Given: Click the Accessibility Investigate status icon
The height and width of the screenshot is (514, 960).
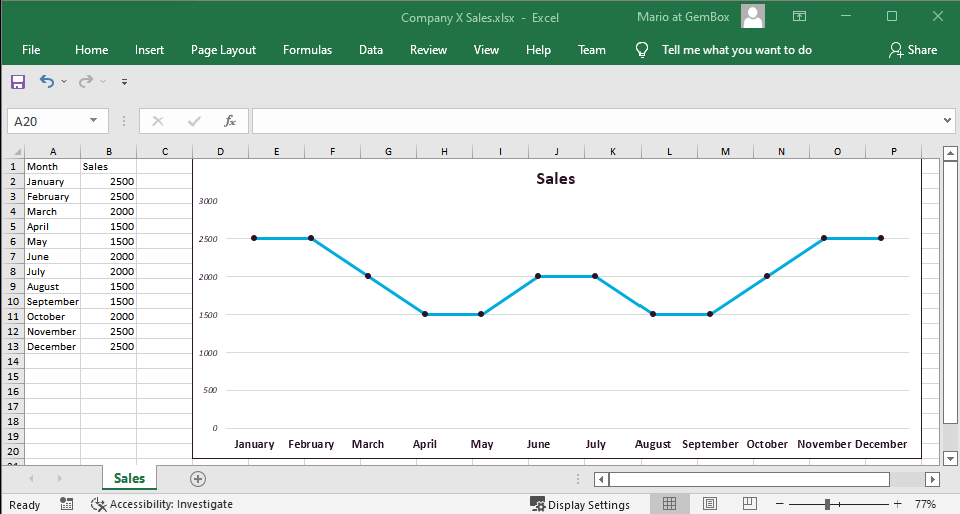Looking at the screenshot, I should (x=99, y=504).
